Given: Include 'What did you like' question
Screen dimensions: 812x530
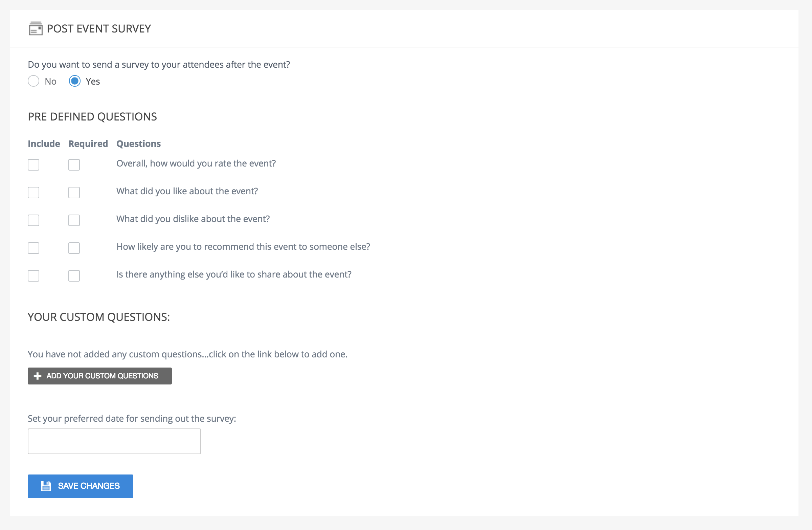Looking at the screenshot, I should tap(33, 193).
